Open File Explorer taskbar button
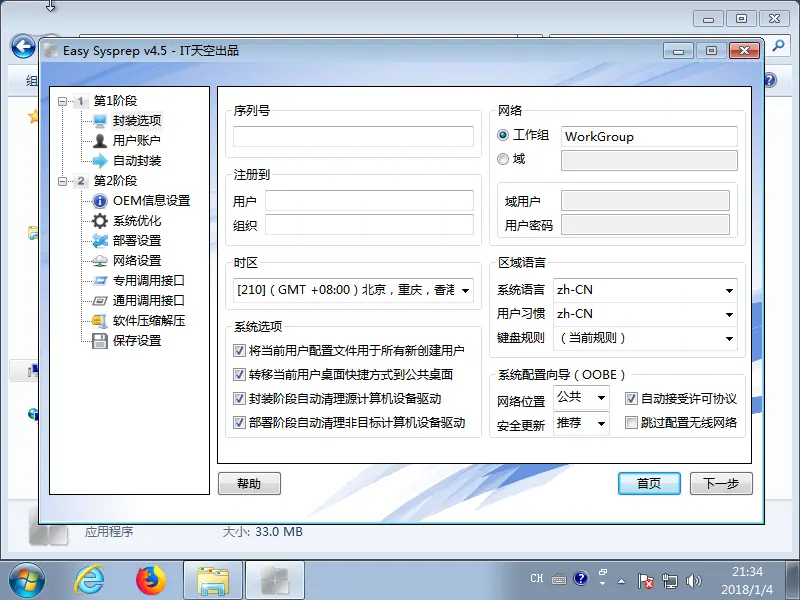Screen dimensions: 800x600 click(213, 580)
